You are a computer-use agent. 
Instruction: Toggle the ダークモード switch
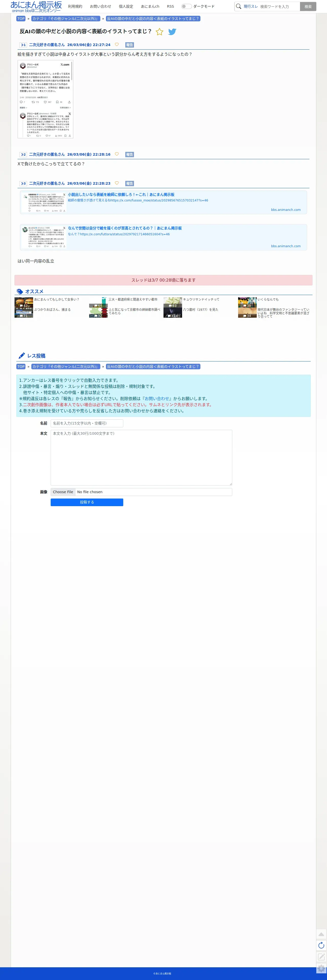[186, 6]
